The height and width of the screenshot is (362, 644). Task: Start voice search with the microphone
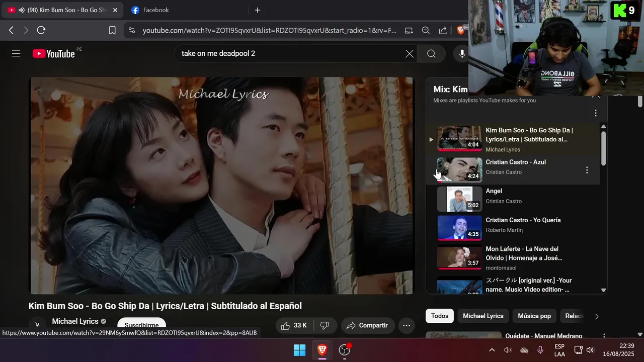point(462,54)
